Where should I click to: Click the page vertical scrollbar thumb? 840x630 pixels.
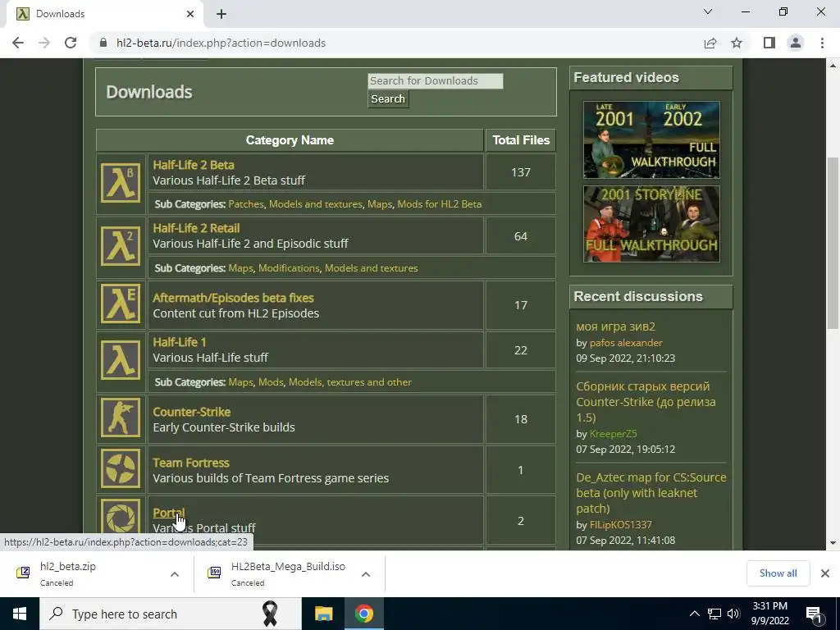tap(833, 244)
